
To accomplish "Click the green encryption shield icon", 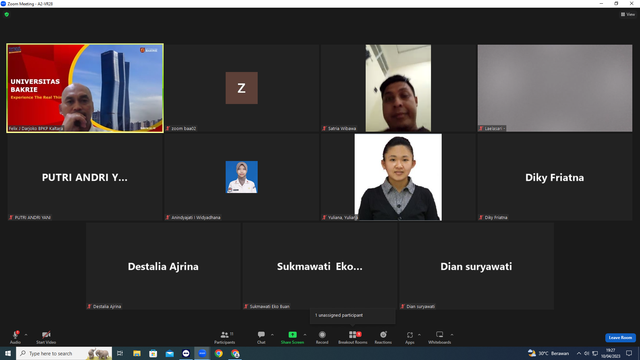I will [7, 14].
